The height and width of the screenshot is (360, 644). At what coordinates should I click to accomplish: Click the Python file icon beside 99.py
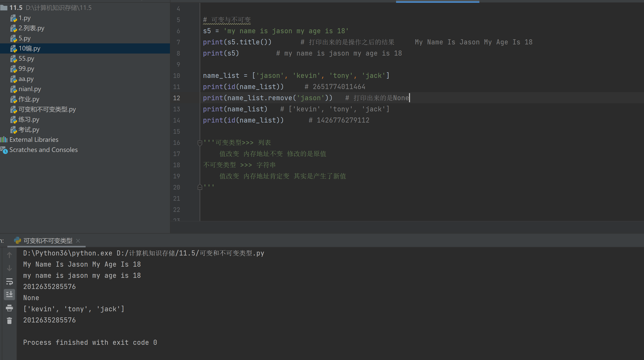pos(13,69)
